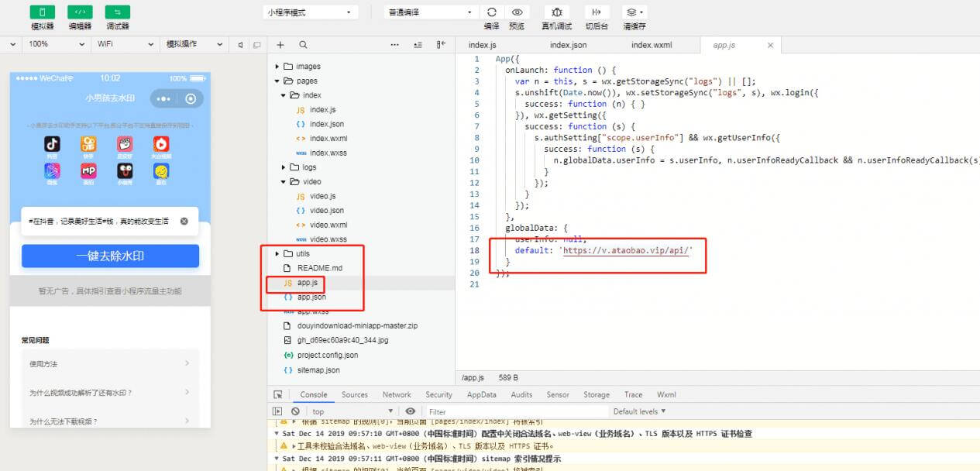The width and height of the screenshot is (980, 471).
Task: Click the 清缓存 clear cache icon
Action: pyautogui.click(x=634, y=12)
